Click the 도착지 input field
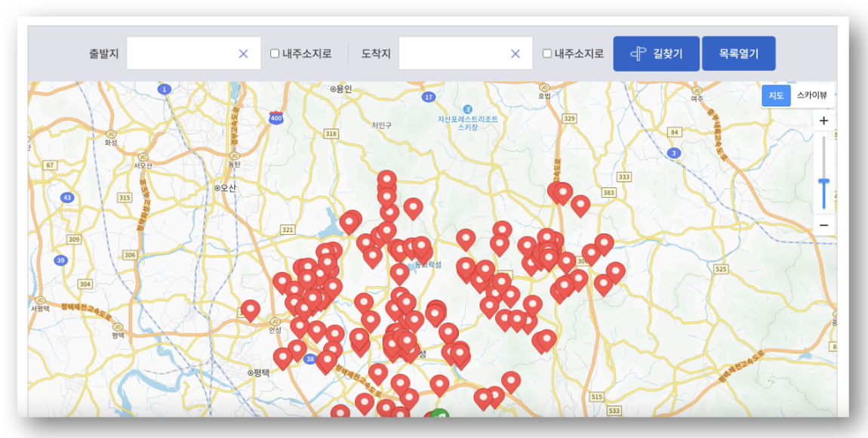The image size is (868, 438). click(x=466, y=53)
